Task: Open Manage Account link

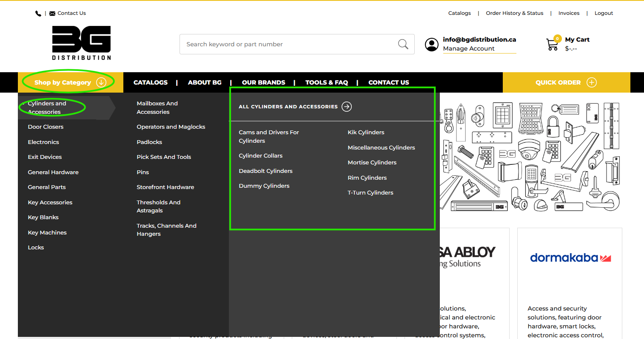Action: pyautogui.click(x=469, y=48)
